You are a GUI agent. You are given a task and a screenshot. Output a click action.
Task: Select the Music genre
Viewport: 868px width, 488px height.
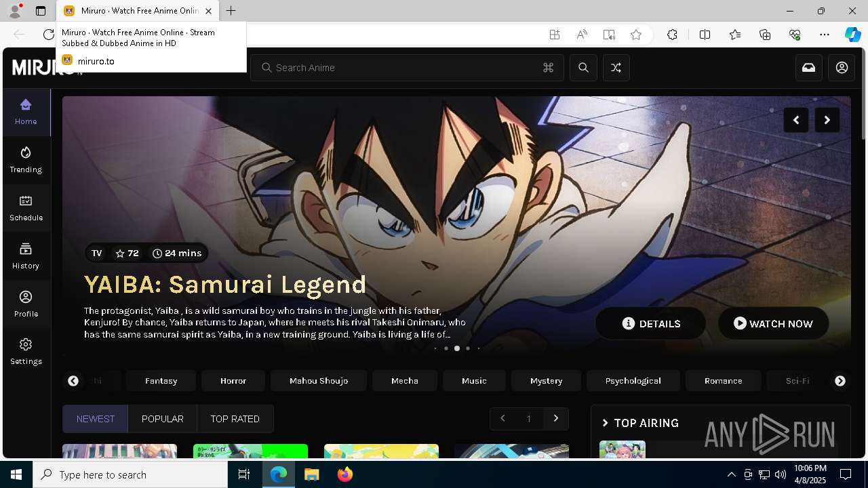[474, 381]
